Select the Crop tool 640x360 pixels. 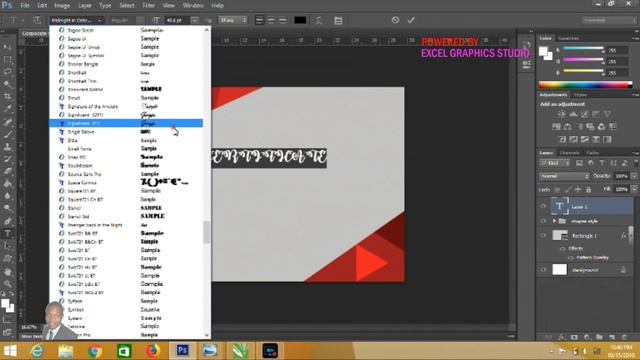tap(7, 97)
